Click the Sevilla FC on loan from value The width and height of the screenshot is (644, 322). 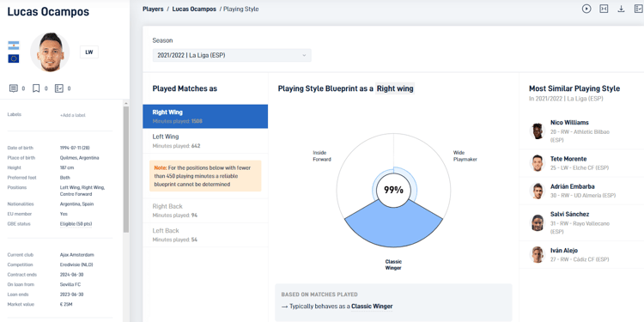pyautogui.click(x=70, y=284)
